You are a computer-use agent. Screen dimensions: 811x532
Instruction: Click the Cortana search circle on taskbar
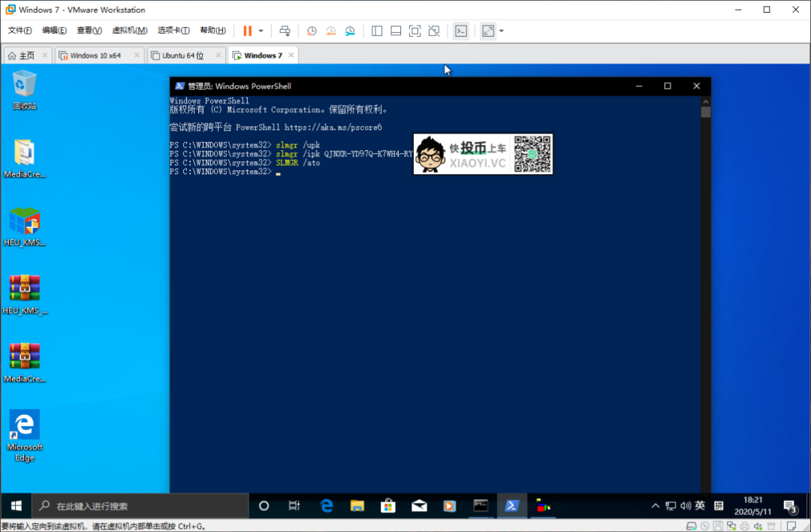coord(264,506)
